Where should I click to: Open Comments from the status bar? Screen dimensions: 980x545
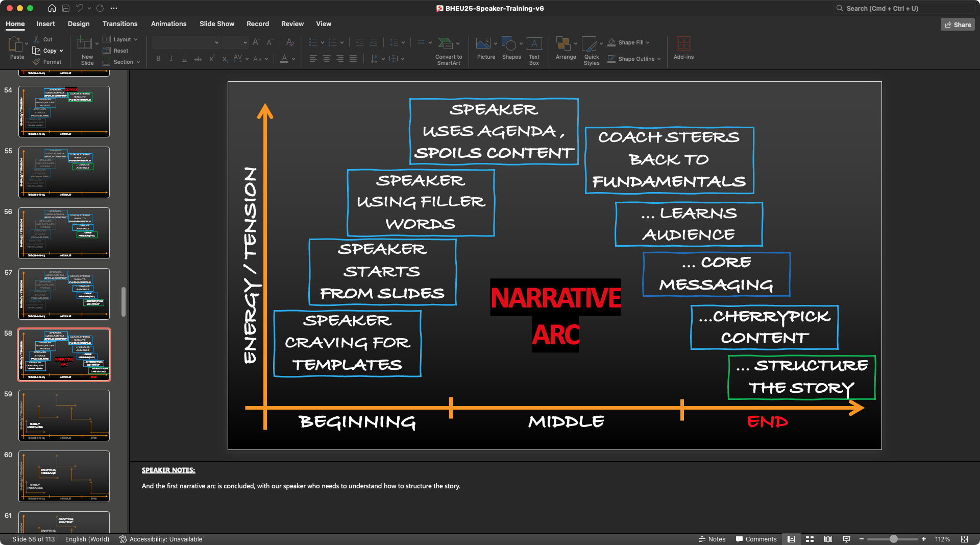pyautogui.click(x=756, y=539)
